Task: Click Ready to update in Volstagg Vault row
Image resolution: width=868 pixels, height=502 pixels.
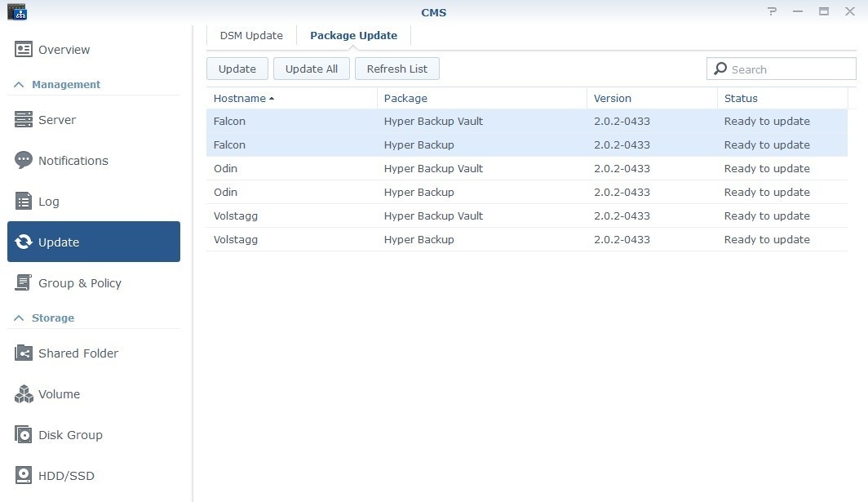Action: coord(767,216)
